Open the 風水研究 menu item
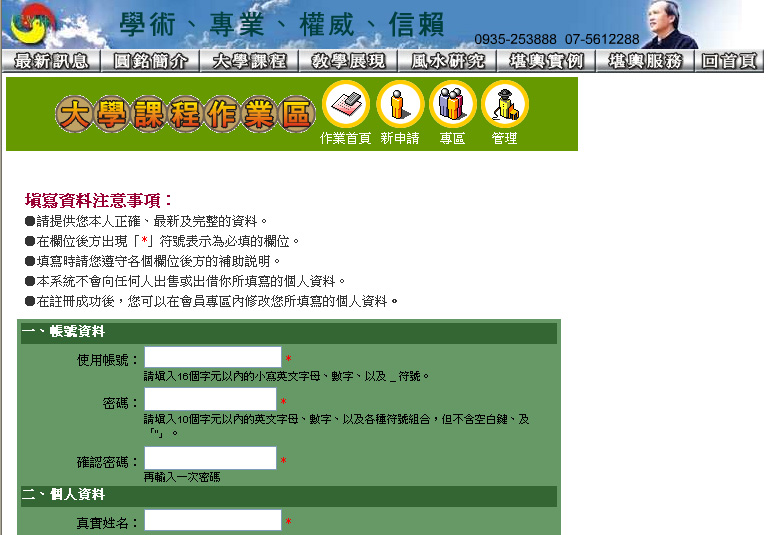Screen dimensions: 772x535 point(447,61)
